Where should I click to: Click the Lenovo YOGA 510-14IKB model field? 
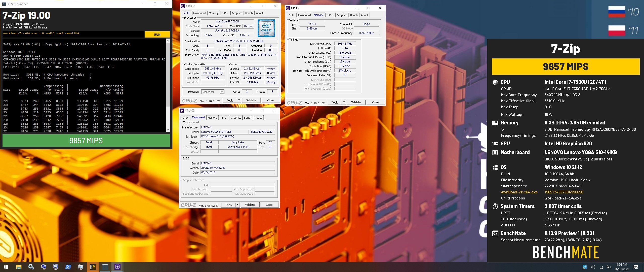click(x=224, y=132)
